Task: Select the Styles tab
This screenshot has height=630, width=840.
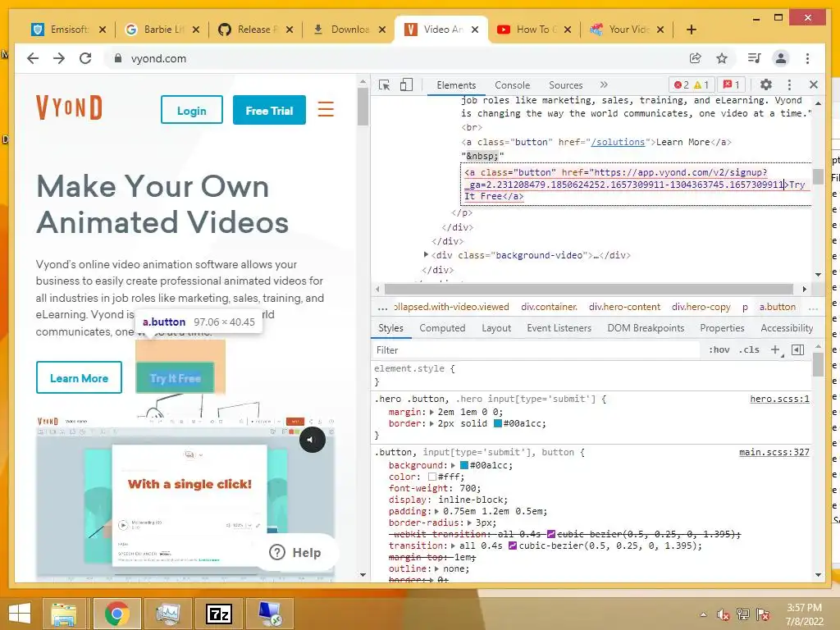Action: (x=390, y=328)
